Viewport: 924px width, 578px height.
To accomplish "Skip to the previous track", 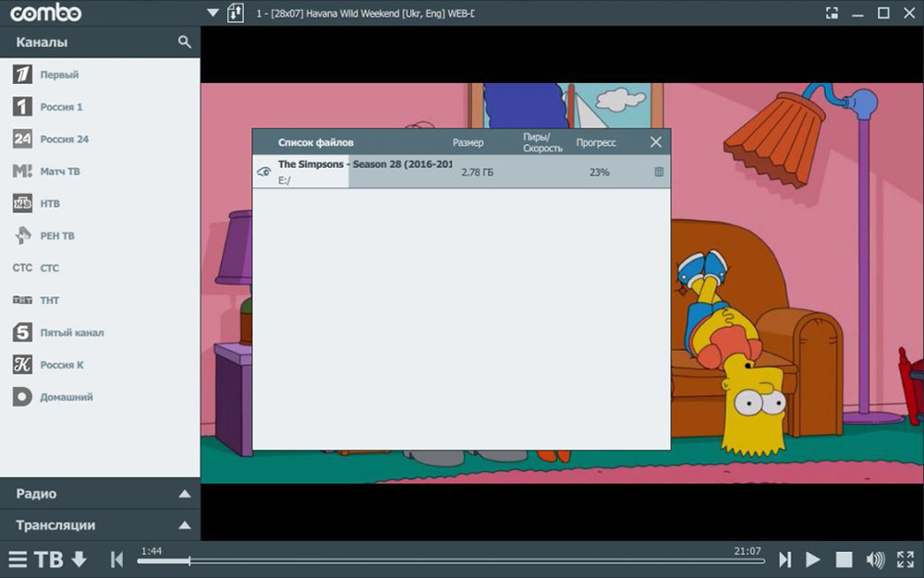I will click(117, 560).
